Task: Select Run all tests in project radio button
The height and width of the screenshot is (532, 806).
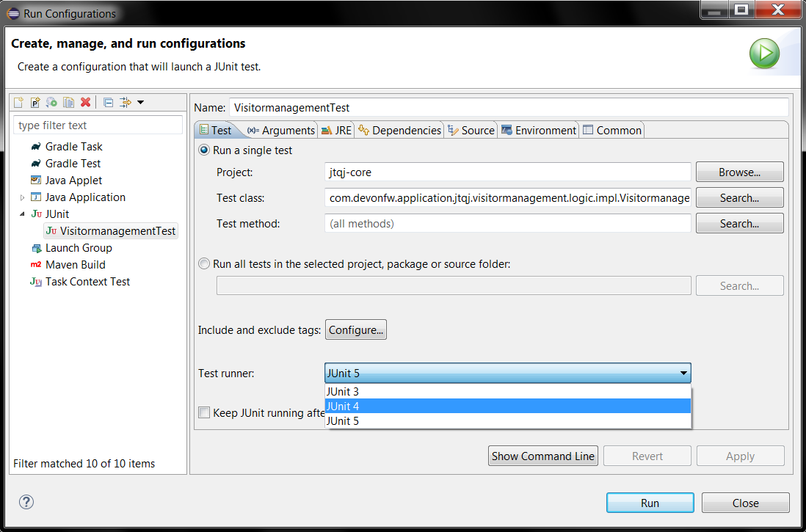Action: pyautogui.click(x=204, y=264)
